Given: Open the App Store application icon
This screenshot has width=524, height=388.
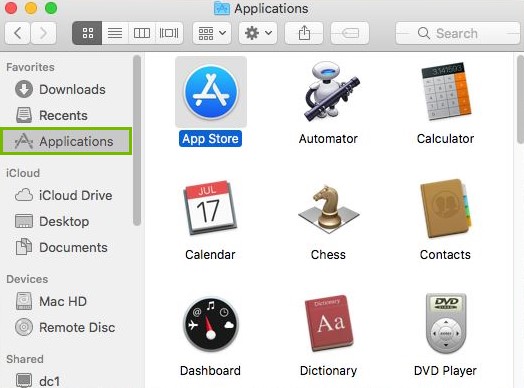Looking at the screenshot, I should 211,92.
